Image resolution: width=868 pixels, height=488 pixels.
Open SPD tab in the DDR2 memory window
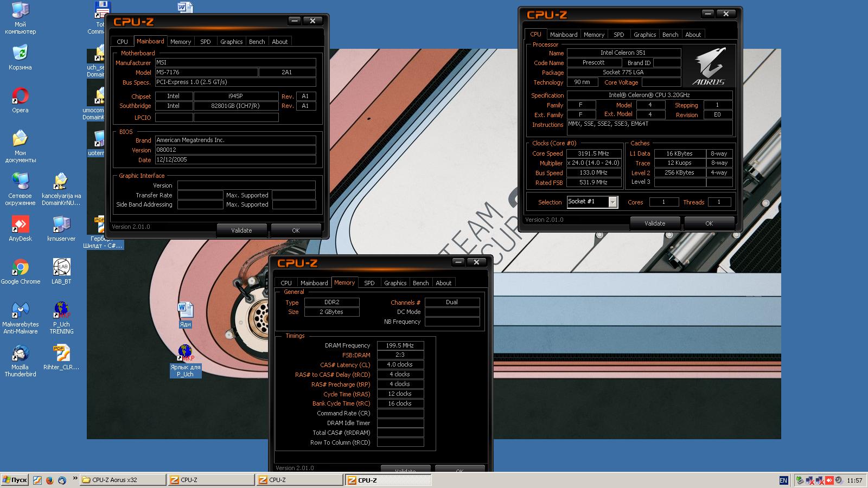[x=369, y=283]
